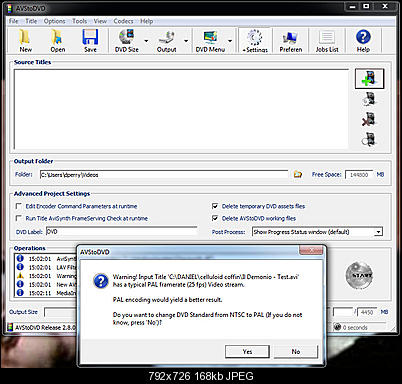The image size is (402, 384).
Task: Click No in the warning dialog
Action: coord(296,351)
